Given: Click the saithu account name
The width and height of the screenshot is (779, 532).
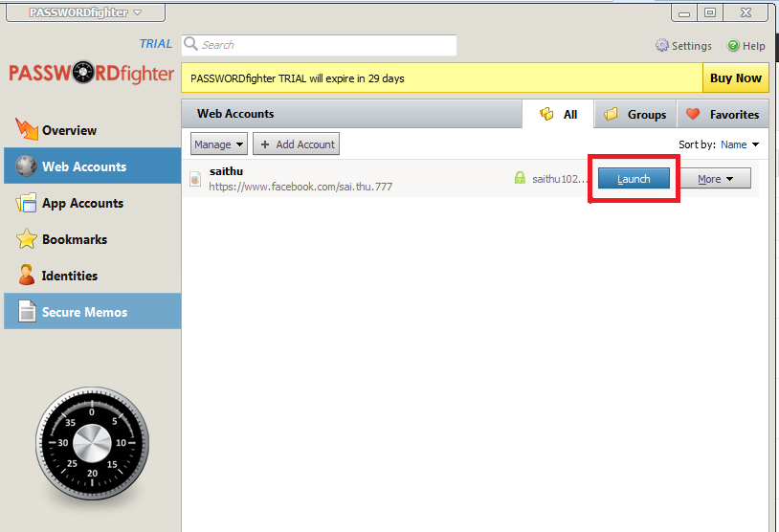Looking at the screenshot, I should pyautogui.click(x=226, y=171).
